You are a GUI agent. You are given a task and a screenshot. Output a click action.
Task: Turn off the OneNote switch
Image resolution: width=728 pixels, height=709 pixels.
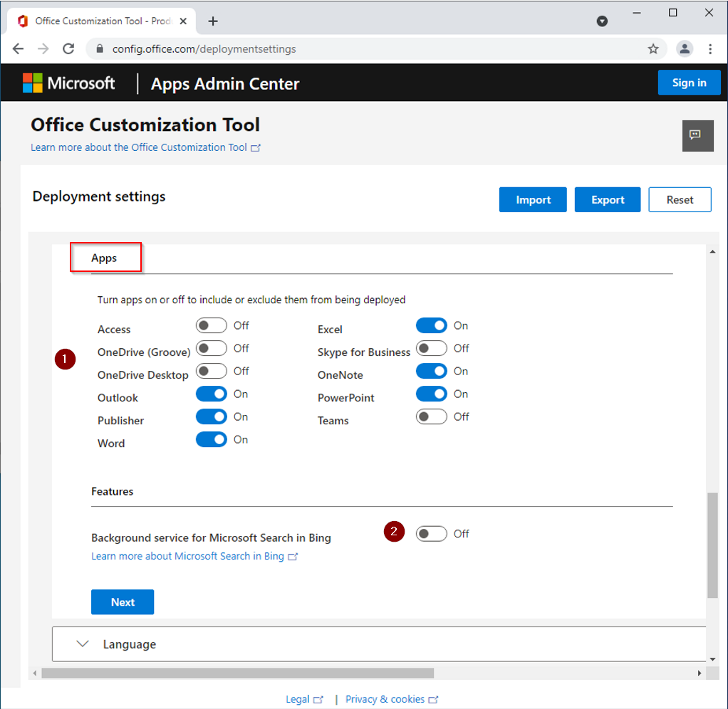pyautogui.click(x=432, y=371)
